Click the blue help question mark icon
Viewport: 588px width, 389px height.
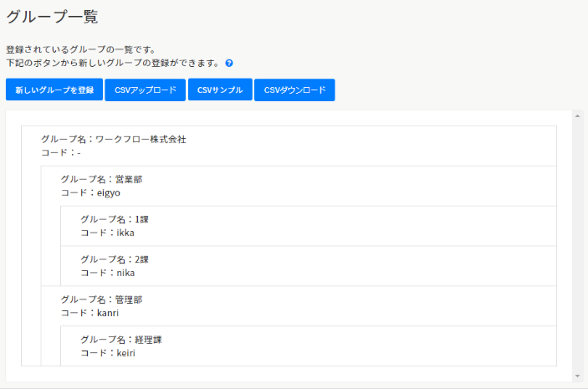228,64
